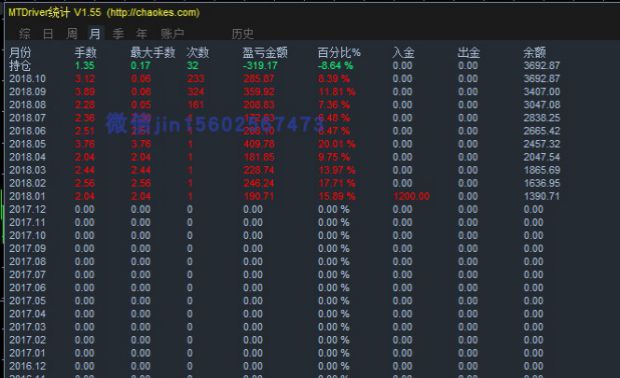Open the 年 yearly statistics tab
This screenshot has height=378, width=620.
(x=142, y=34)
